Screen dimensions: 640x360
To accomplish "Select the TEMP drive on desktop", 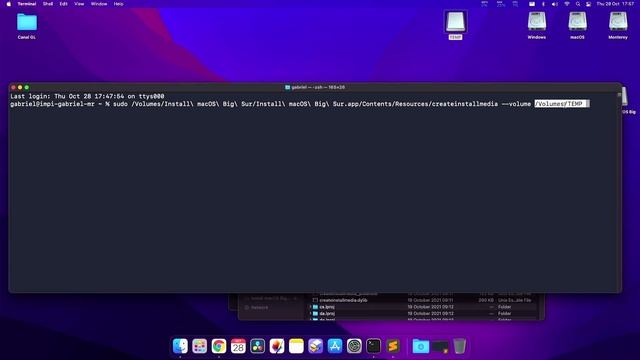I will tap(456, 25).
